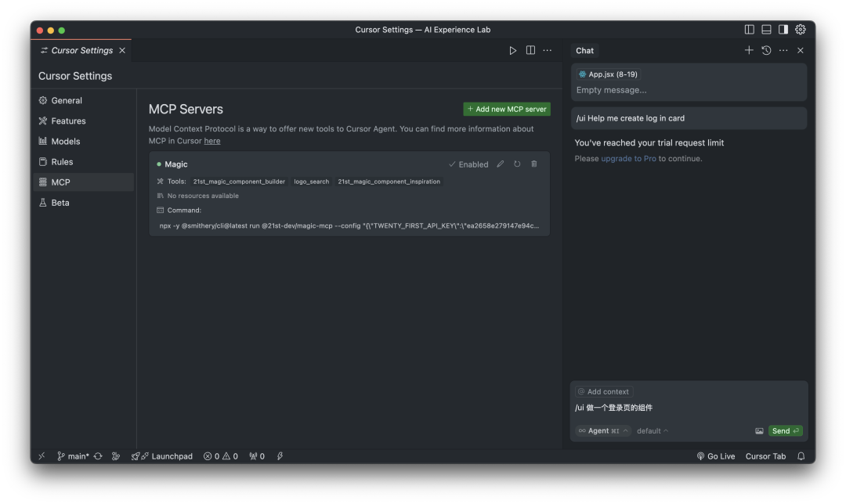Refresh the Magic MCP server
Screen dimensions: 846x504
tap(517, 164)
